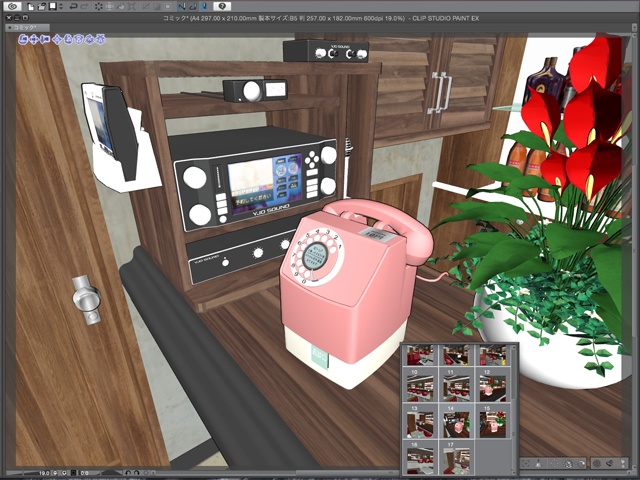Select the object move 3D manipulator icon

[57, 39]
